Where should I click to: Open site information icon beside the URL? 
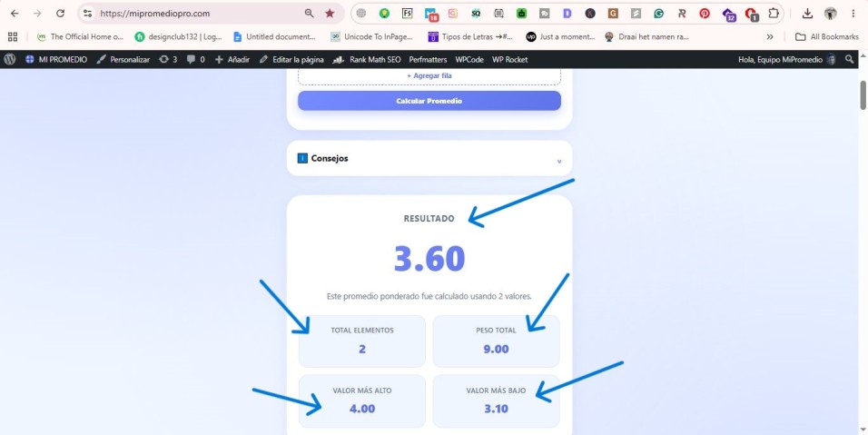[x=87, y=14]
